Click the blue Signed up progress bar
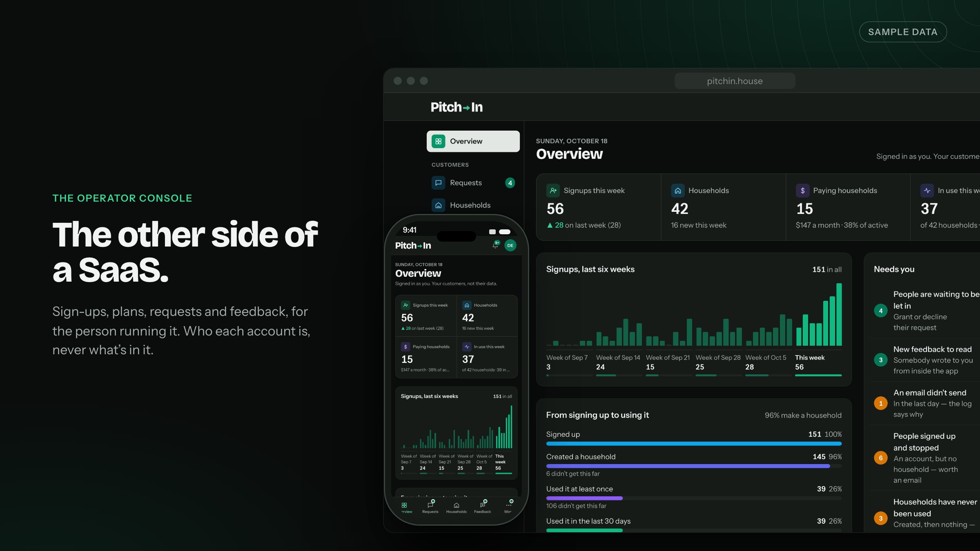 (694, 444)
